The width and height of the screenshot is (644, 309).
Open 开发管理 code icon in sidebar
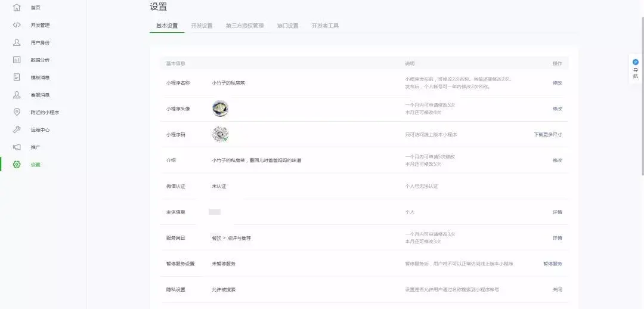pos(17,25)
